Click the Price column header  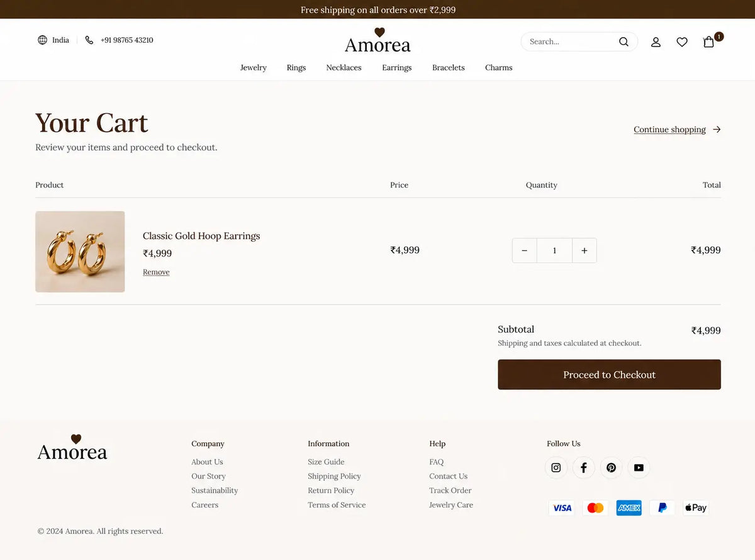[x=400, y=185]
